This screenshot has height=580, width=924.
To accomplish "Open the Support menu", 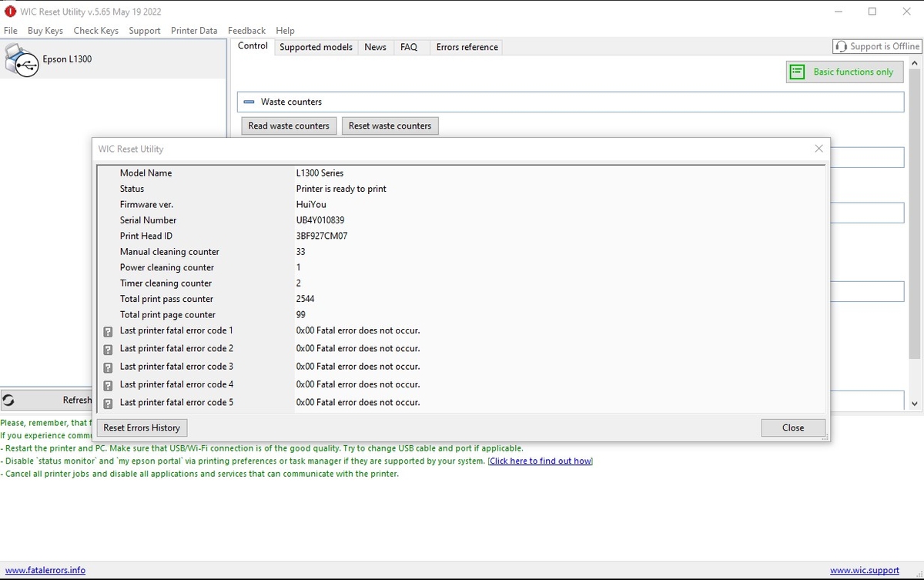I will coord(145,31).
